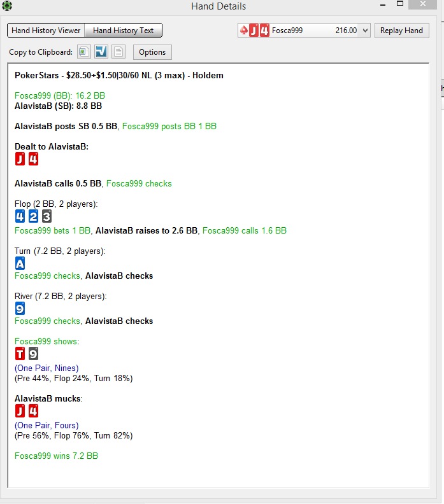Switch to Hand History Viewer tab
444x504 pixels.
pyautogui.click(x=46, y=31)
